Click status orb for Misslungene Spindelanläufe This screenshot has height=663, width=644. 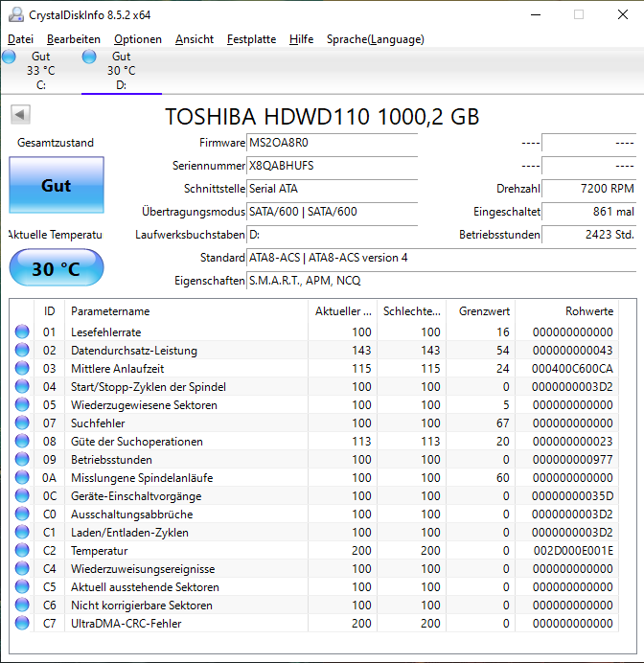22,477
